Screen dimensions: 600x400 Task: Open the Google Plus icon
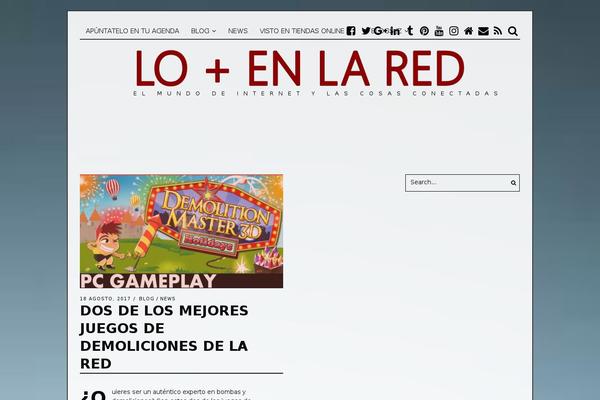[381, 31]
